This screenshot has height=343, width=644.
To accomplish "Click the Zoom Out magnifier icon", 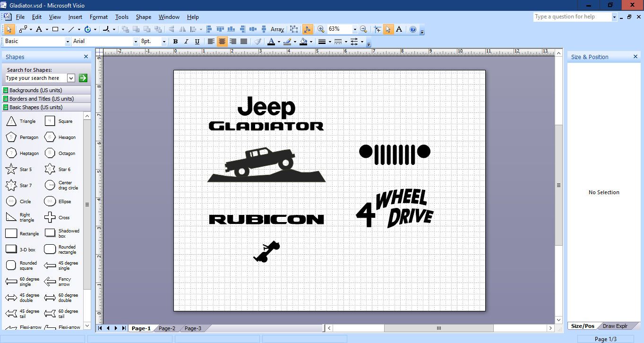I will (363, 29).
